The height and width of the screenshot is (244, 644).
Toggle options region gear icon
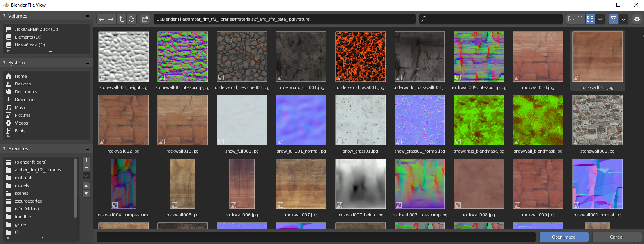637,19
